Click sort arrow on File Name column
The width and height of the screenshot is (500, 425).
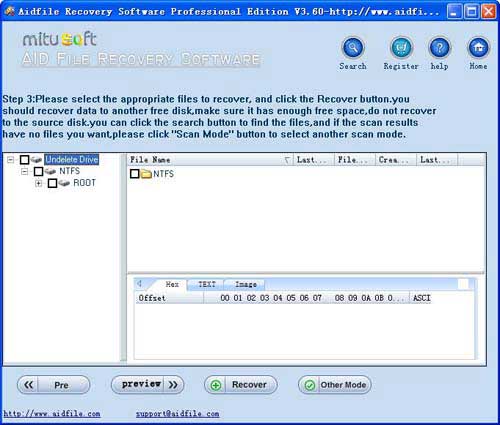pyautogui.click(x=287, y=160)
